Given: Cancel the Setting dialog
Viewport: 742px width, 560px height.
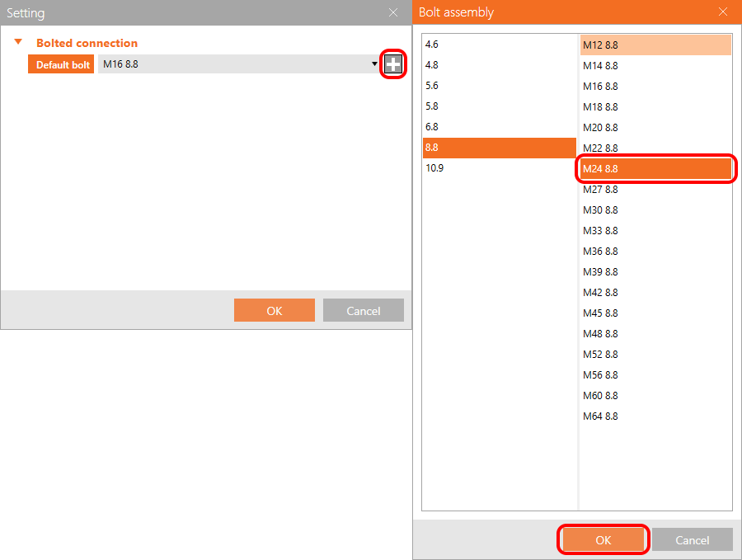Looking at the screenshot, I should (x=363, y=310).
